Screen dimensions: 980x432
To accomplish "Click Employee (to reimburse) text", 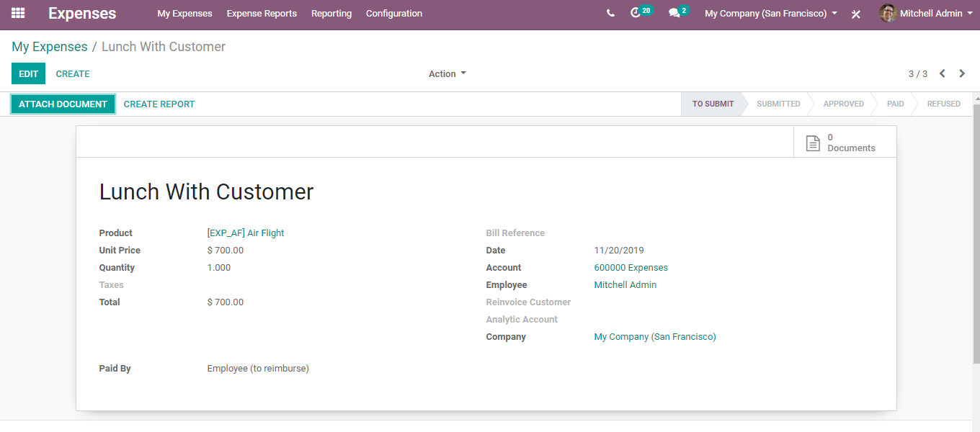I will pos(258,368).
